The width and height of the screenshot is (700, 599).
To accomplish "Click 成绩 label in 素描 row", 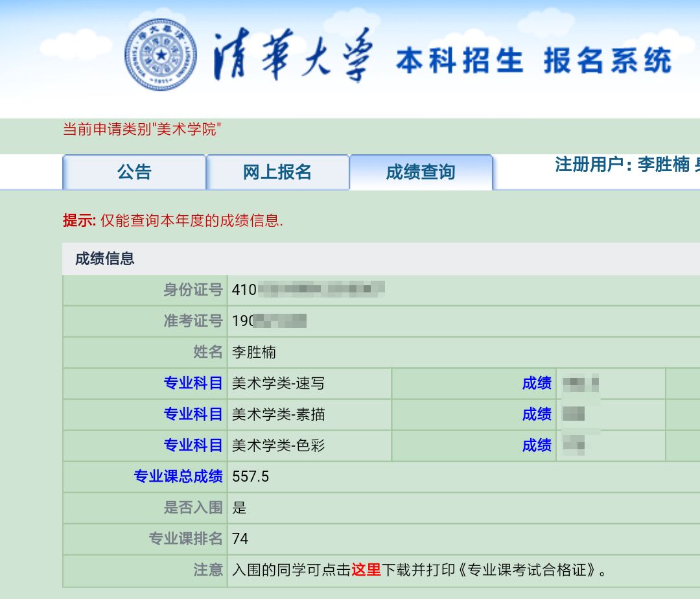I will coord(537,414).
